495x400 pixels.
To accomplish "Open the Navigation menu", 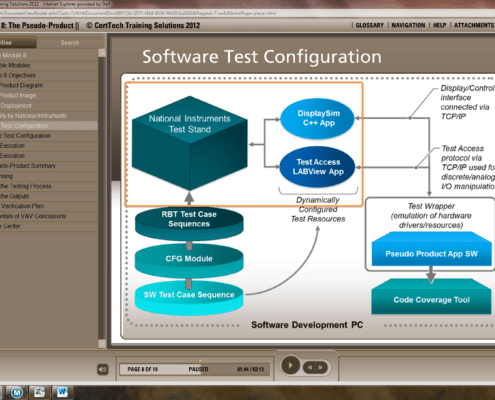I will click(408, 25).
